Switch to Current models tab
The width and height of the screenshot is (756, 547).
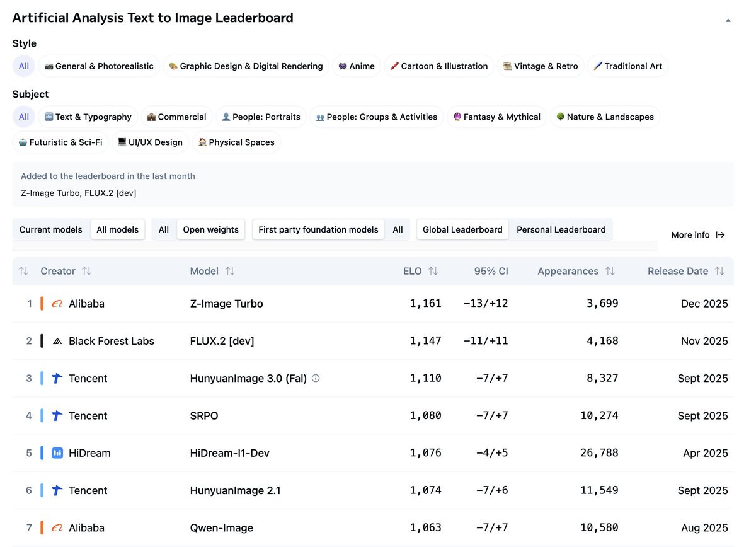point(51,229)
